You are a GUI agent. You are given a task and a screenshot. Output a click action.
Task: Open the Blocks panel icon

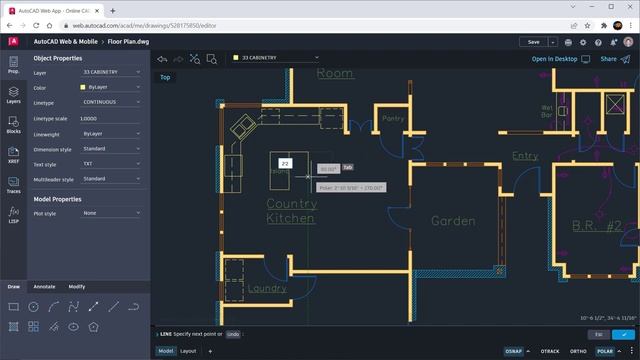pyautogui.click(x=13, y=124)
